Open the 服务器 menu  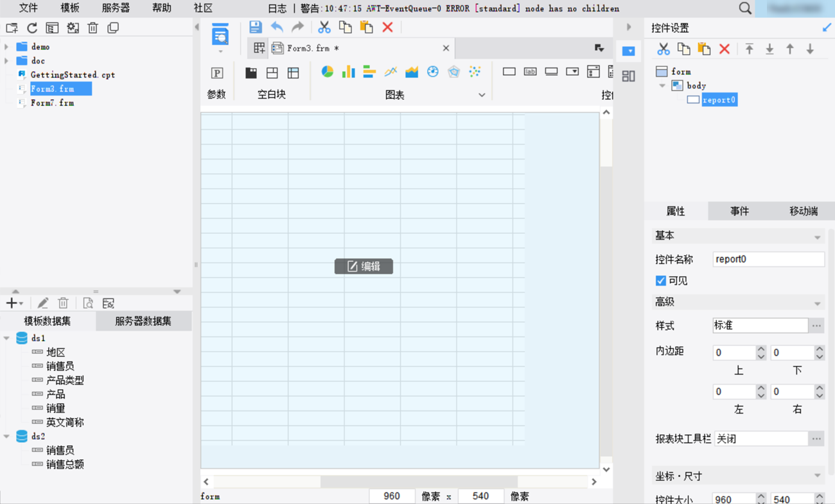(116, 8)
